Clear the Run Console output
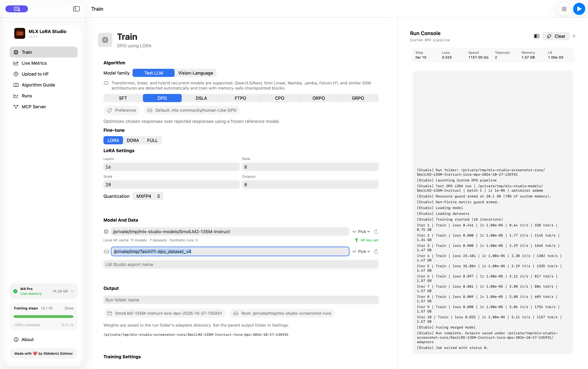 (x=556, y=36)
